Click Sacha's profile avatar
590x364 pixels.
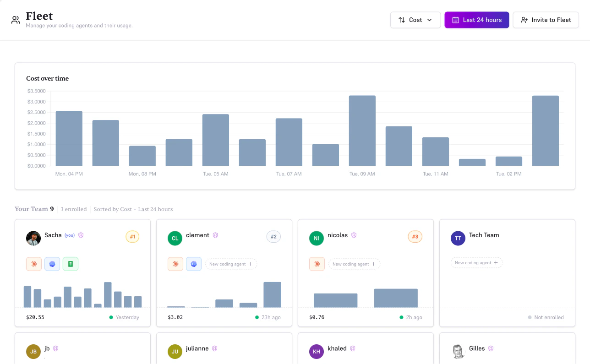(x=33, y=238)
